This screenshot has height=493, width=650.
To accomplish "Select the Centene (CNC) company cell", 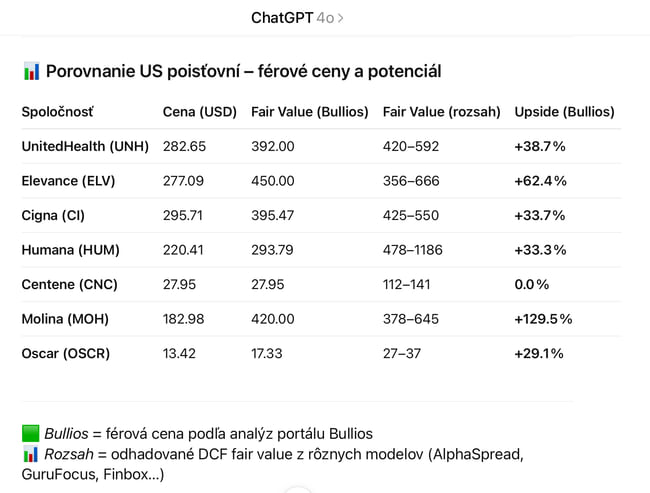I will [70, 284].
